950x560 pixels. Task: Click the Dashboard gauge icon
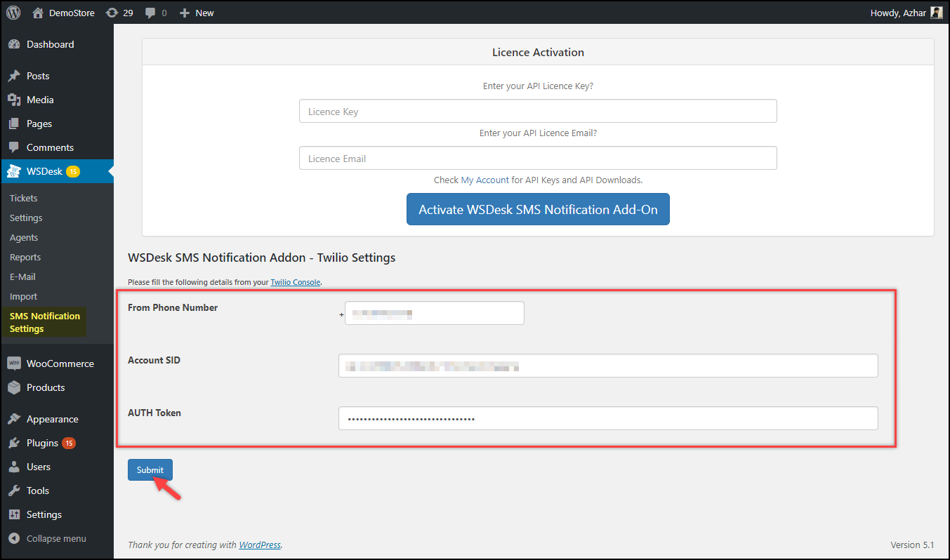click(14, 44)
